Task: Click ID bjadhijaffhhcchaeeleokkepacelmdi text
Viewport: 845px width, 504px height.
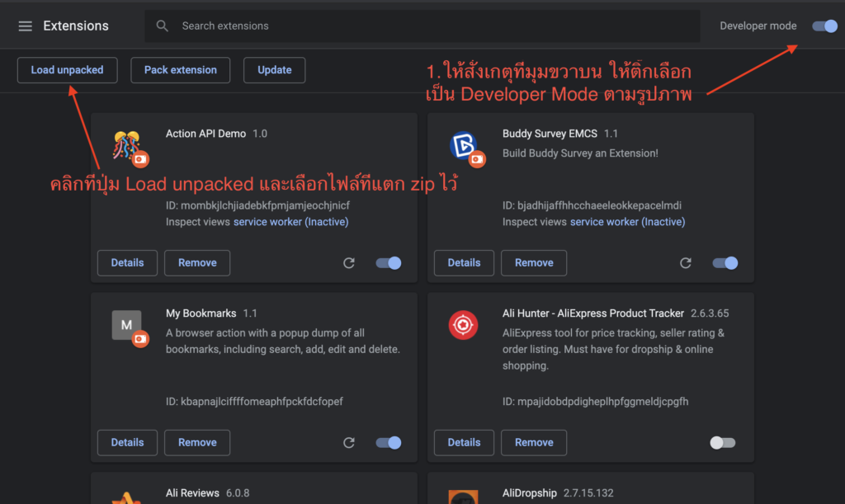Action: (592, 205)
